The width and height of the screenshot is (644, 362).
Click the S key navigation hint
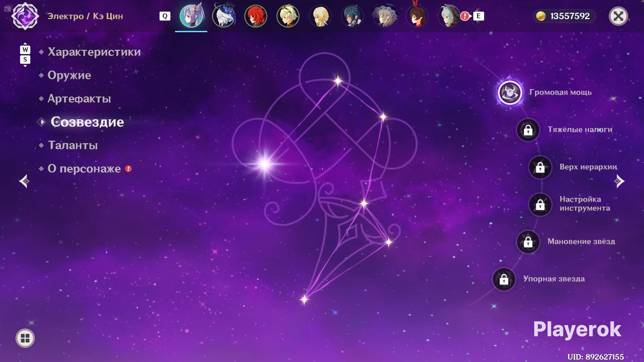(x=25, y=59)
